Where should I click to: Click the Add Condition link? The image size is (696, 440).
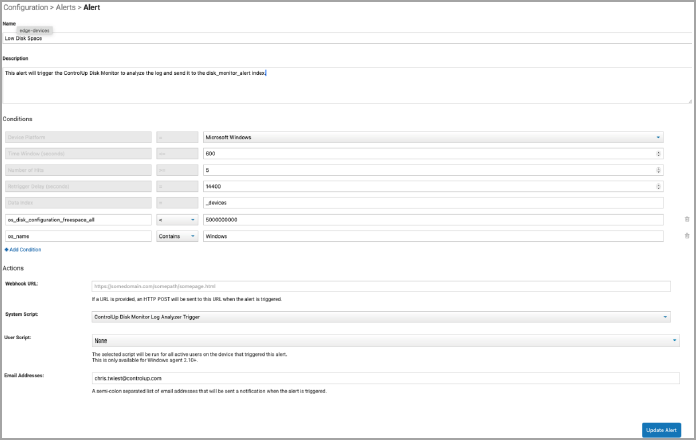point(25,249)
